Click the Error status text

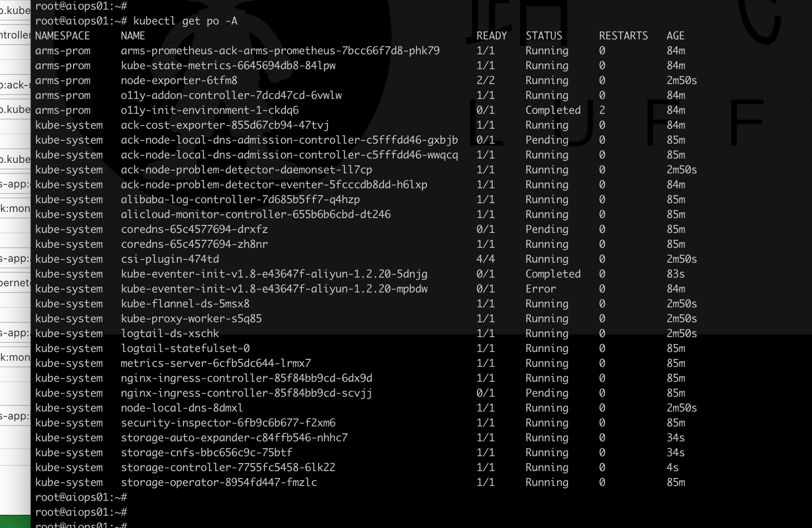[x=540, y=289]
